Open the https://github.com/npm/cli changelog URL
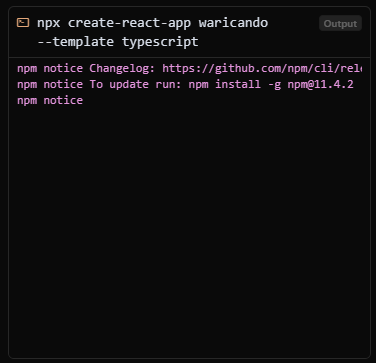This screenshot has width=376, height=363. coord(262,68)
